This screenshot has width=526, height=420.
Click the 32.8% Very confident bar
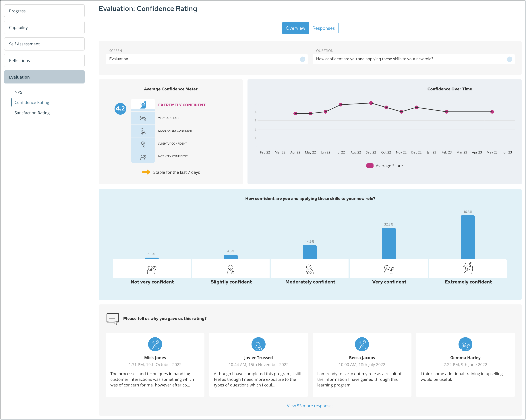[389, 243]
